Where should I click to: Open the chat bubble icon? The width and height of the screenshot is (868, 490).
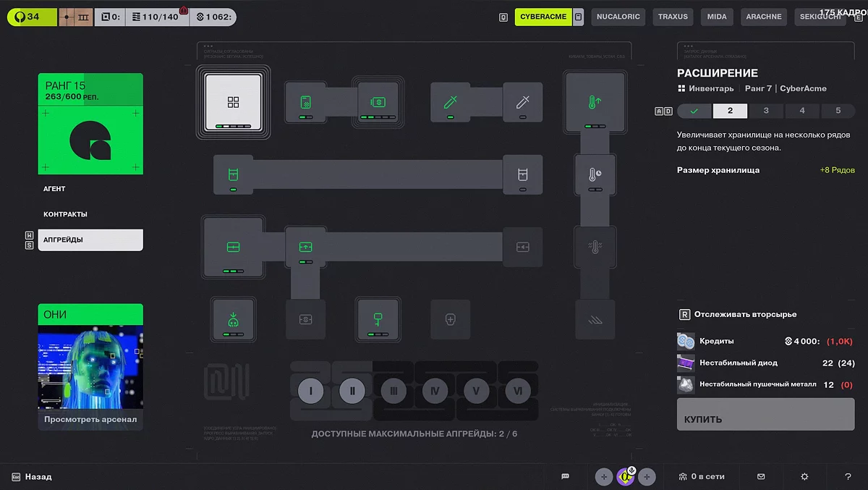click(x=566, y=476)
